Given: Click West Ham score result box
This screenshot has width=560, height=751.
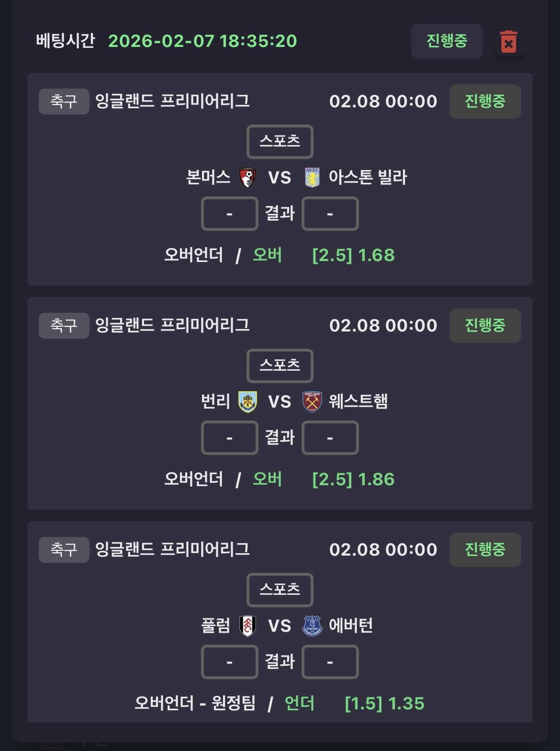Looking at the screenshot, I should [330, 438].
